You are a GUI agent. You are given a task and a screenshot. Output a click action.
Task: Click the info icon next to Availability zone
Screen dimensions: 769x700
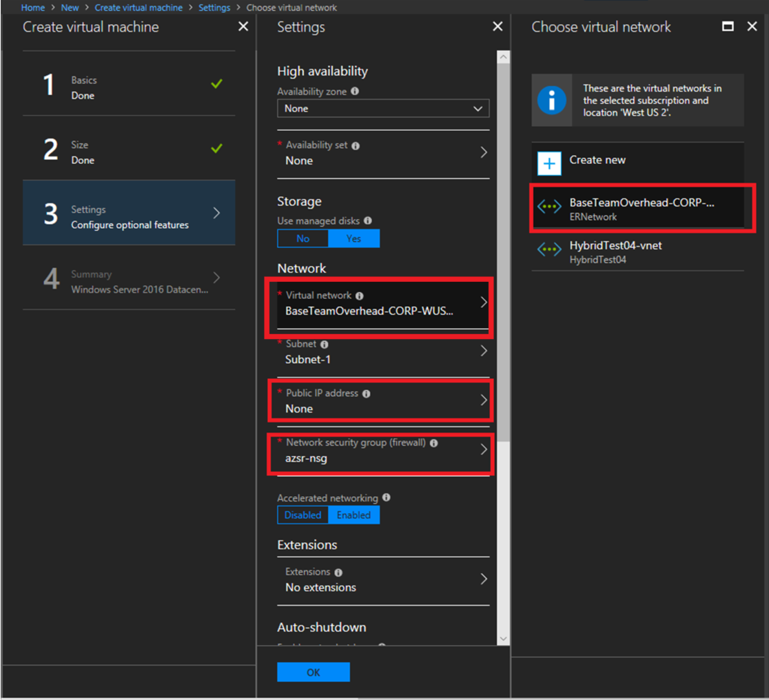(x=355, y=91)
